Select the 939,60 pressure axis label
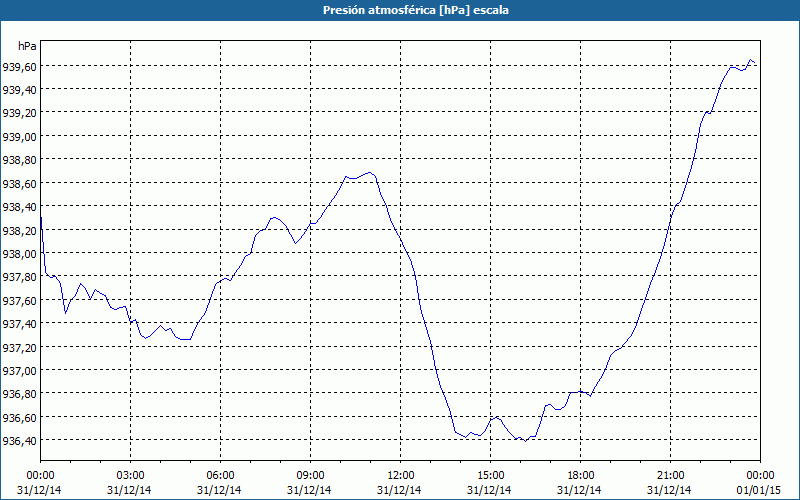 pyautogui.click(x=19, y=66)
